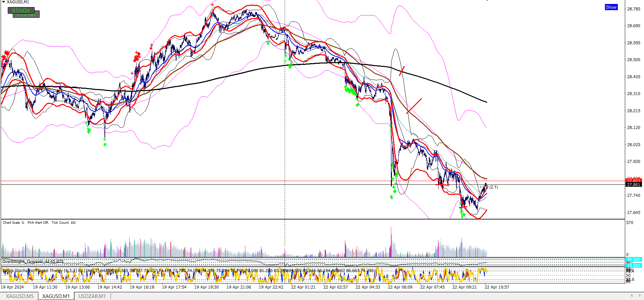Click the 19 Apr 16:18 time label
The image size is (644, 300).
pos(142,287)
